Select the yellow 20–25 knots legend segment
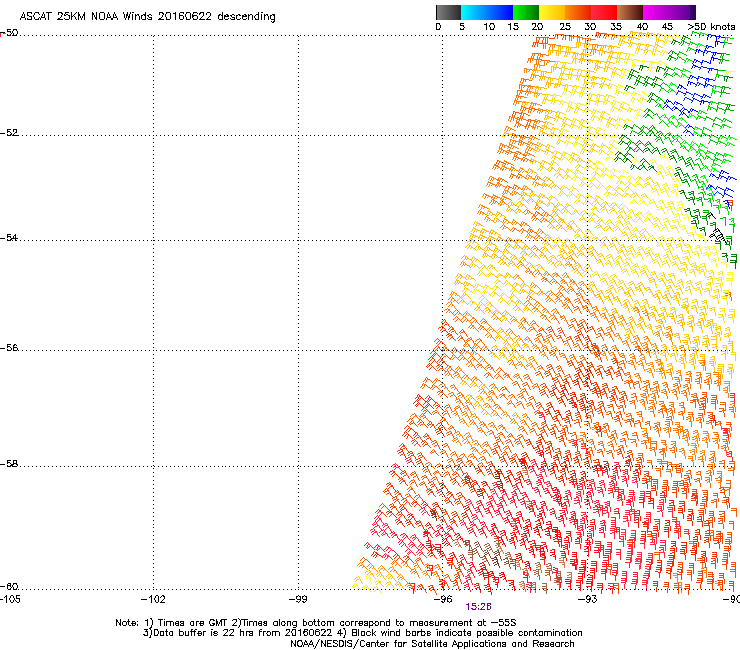 tap(552, 12)
